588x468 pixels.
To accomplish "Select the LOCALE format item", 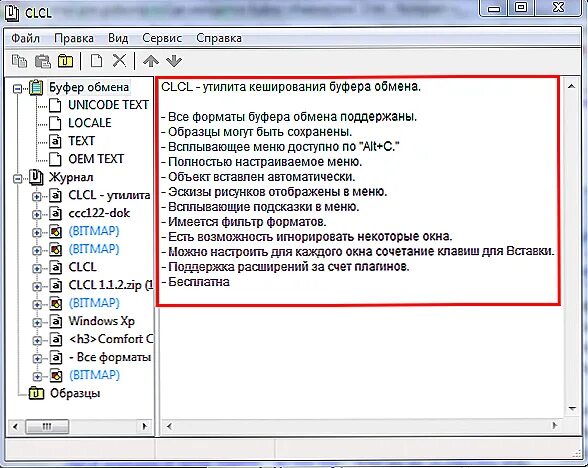I will click(x=90, y=123).
